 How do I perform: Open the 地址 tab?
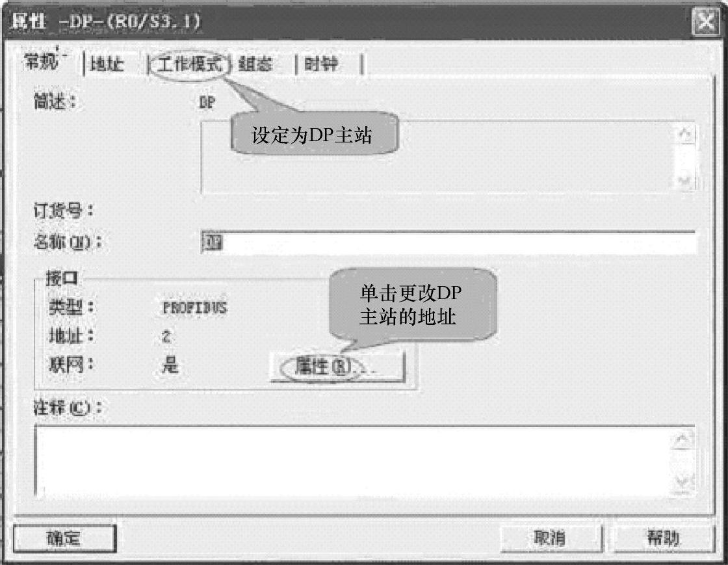[107, 64]
